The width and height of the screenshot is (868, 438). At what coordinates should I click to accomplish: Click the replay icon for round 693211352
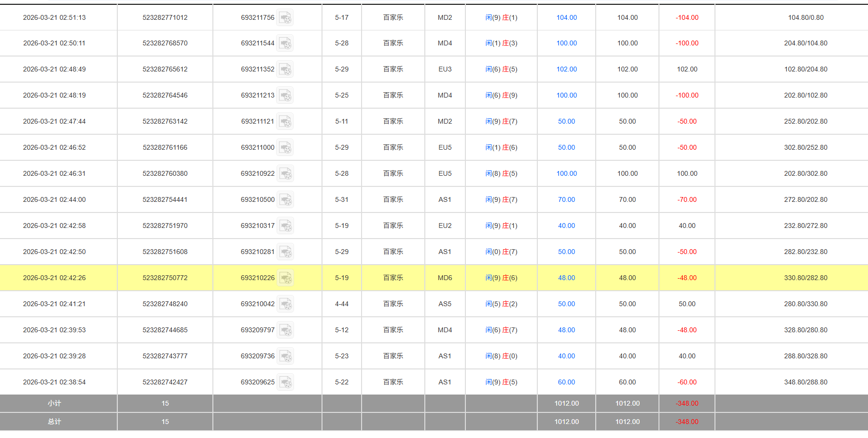click(x=285, y=70)
